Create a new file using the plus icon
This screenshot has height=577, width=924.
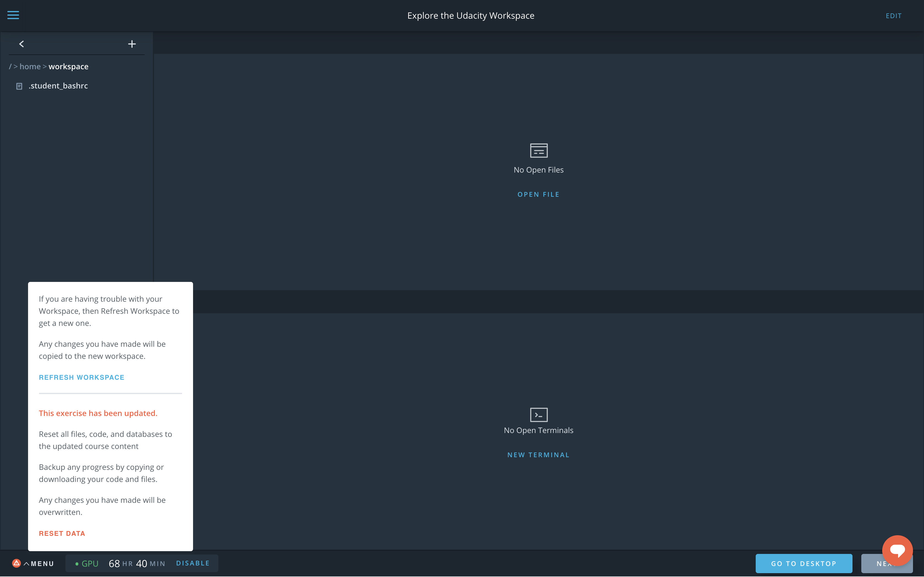point(132,43)
